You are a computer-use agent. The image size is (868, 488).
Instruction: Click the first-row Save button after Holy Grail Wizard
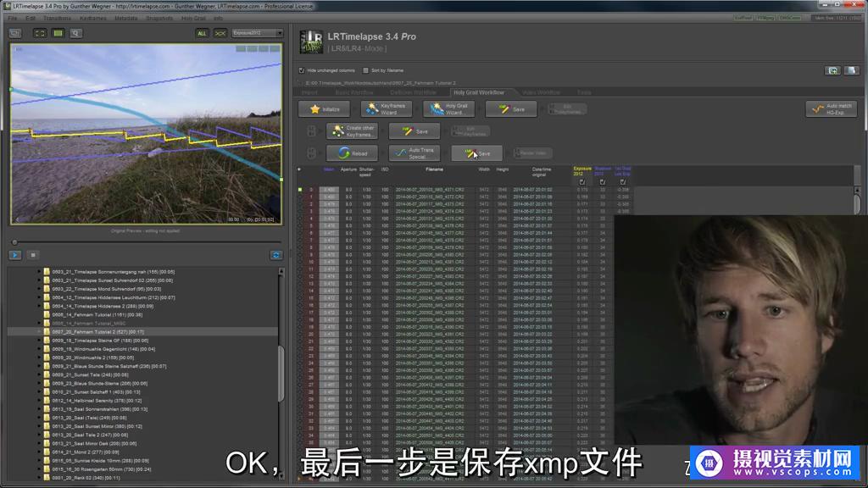pos(511,109)
